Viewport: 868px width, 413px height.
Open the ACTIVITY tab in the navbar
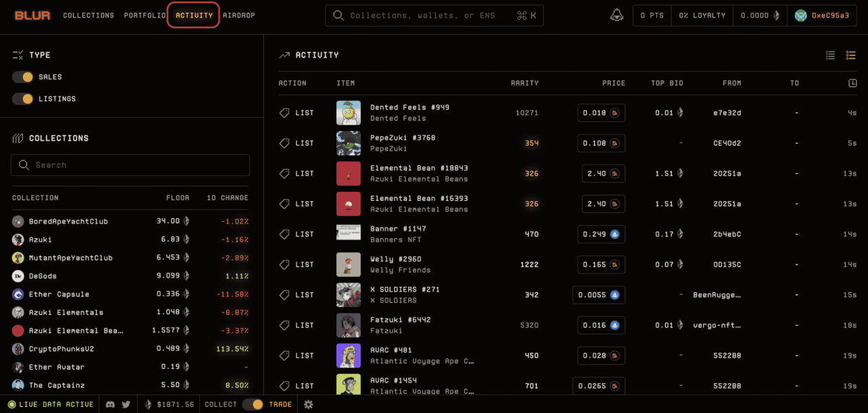[193, 15]
